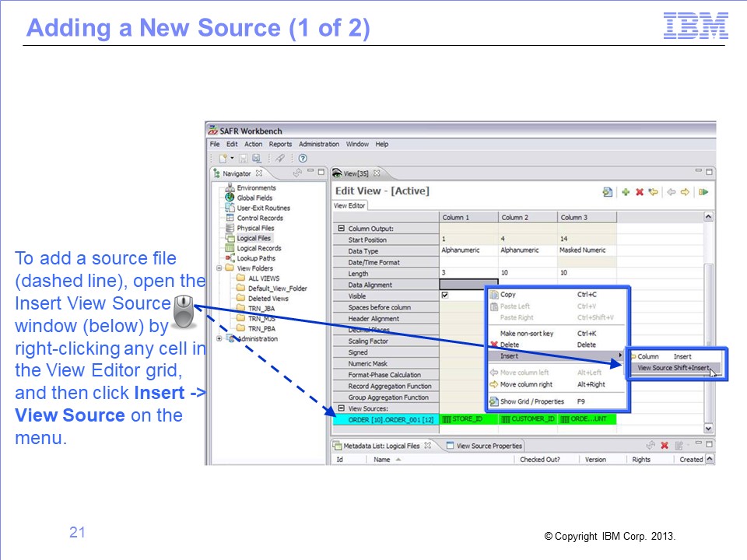Open the Action menu
Viewport: 747px width, 560px height.
coord(254,144)
